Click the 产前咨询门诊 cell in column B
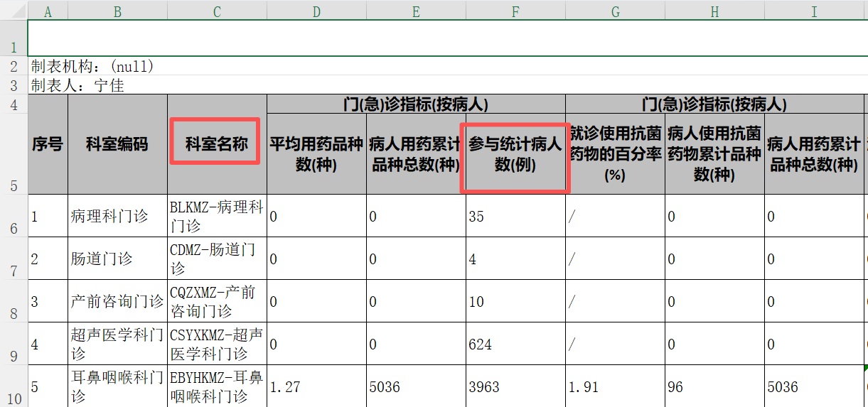This screenshot has width=868, height=407. [117, 301]
